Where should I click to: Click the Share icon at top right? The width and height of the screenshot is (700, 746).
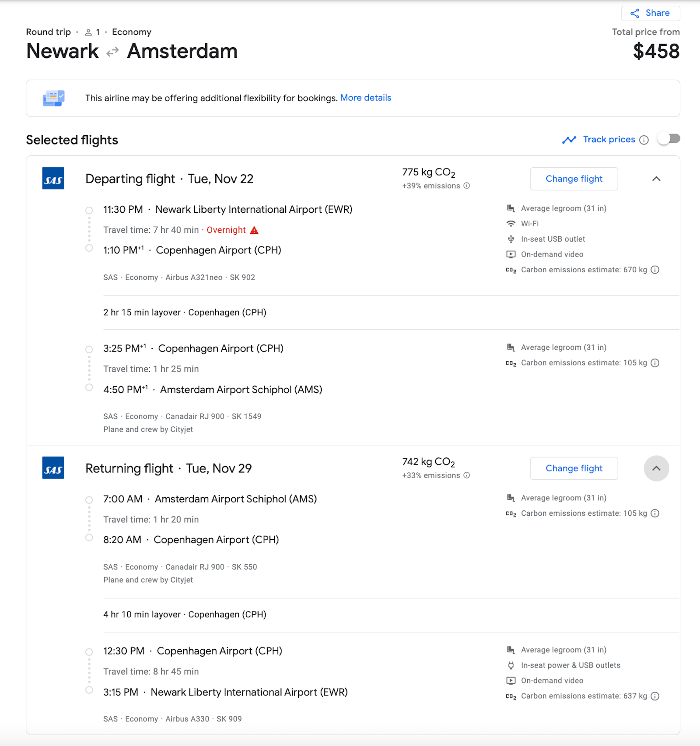(636, 13)
